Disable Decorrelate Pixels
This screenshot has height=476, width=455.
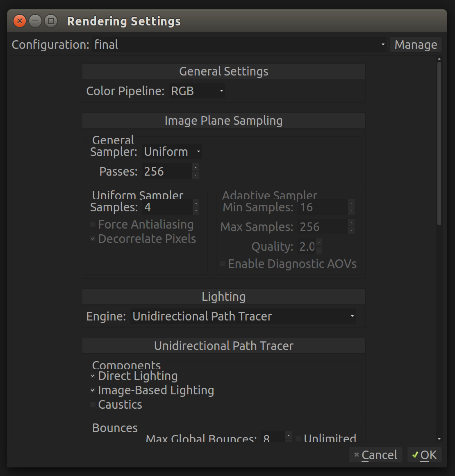93,238
